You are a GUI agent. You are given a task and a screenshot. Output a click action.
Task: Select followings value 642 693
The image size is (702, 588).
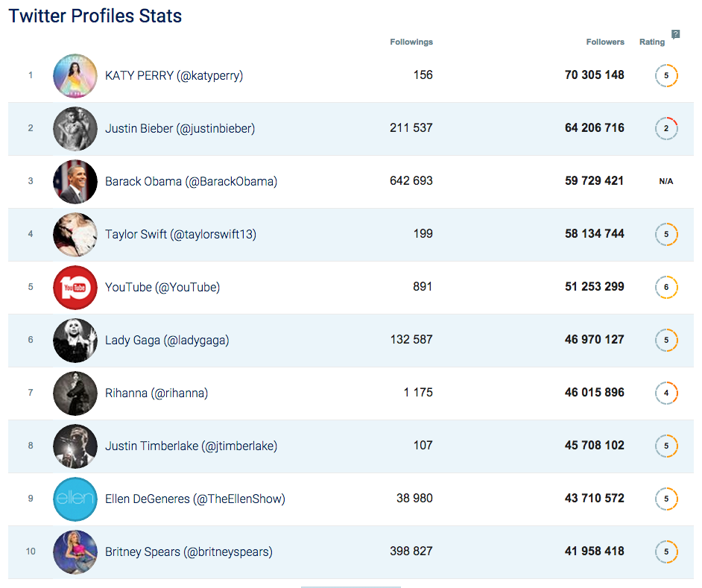point(411,180)
